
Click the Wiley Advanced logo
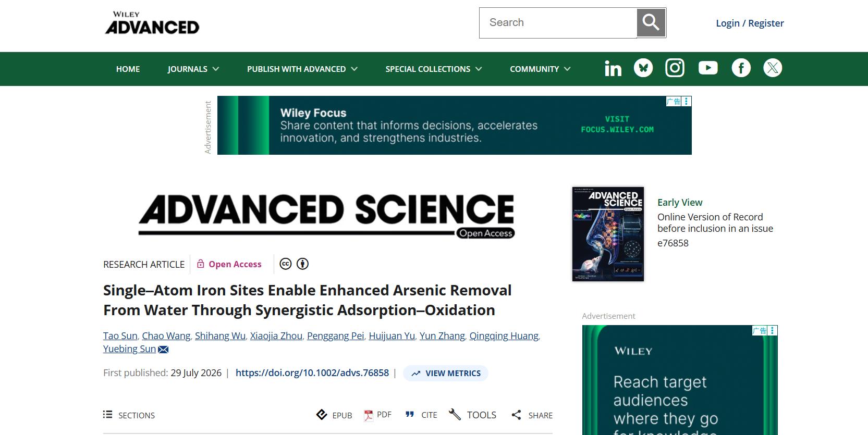click(x=152, y=23)
